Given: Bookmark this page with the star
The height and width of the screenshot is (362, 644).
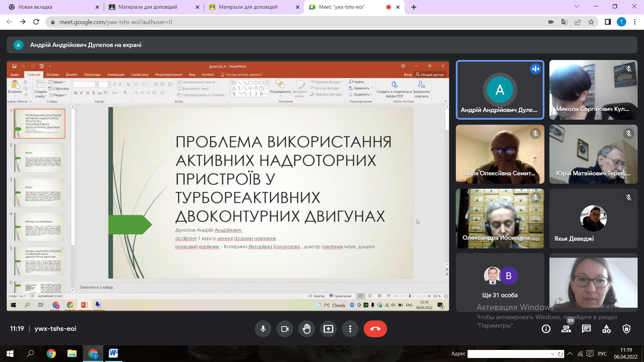Looking at the screenshot, I should click(591, 22).
